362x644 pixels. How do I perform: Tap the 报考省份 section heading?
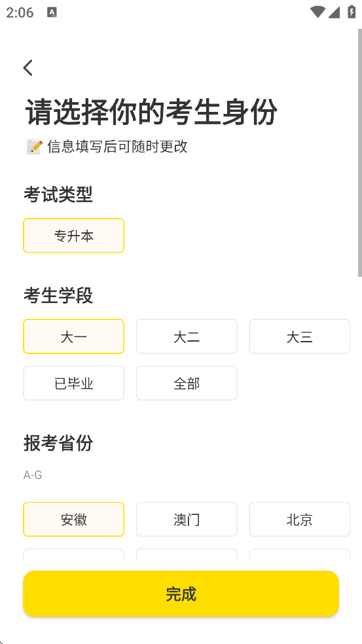(58, 443)
